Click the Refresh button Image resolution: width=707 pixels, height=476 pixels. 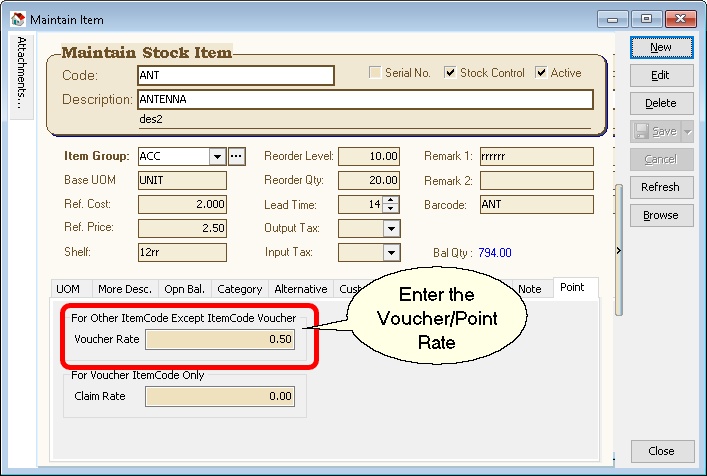660,187
